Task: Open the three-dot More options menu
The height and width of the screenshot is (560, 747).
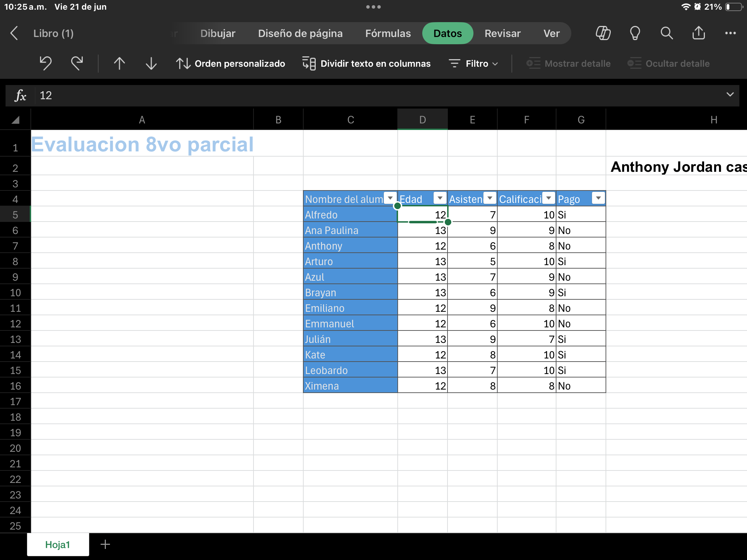Action: click(730, 34)
